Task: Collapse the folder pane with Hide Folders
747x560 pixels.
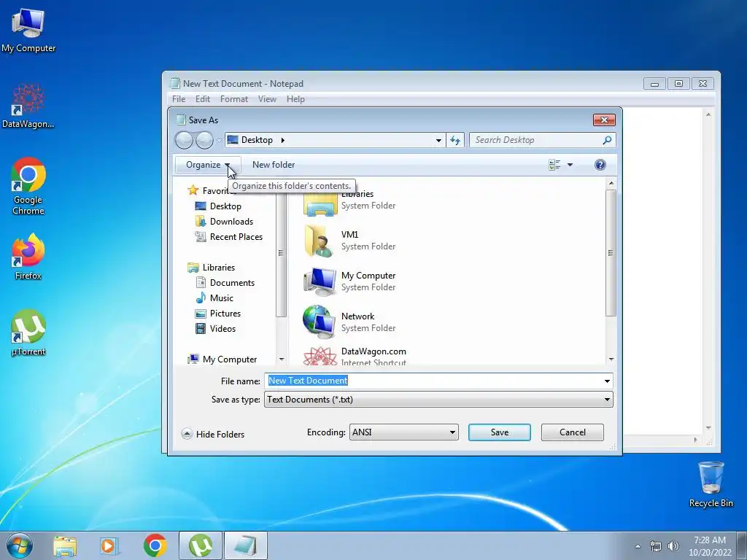Action: [x=213, y=434]
